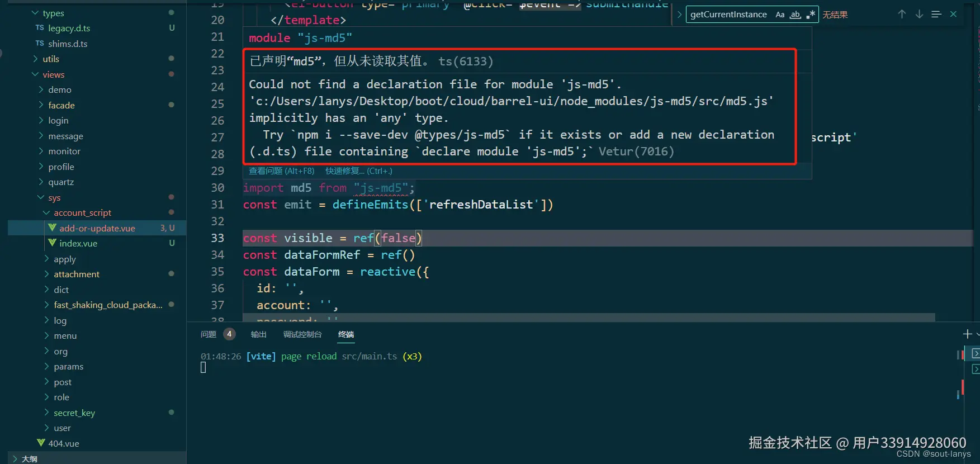Click Vue icon of 404.vue

coord(41,443)
